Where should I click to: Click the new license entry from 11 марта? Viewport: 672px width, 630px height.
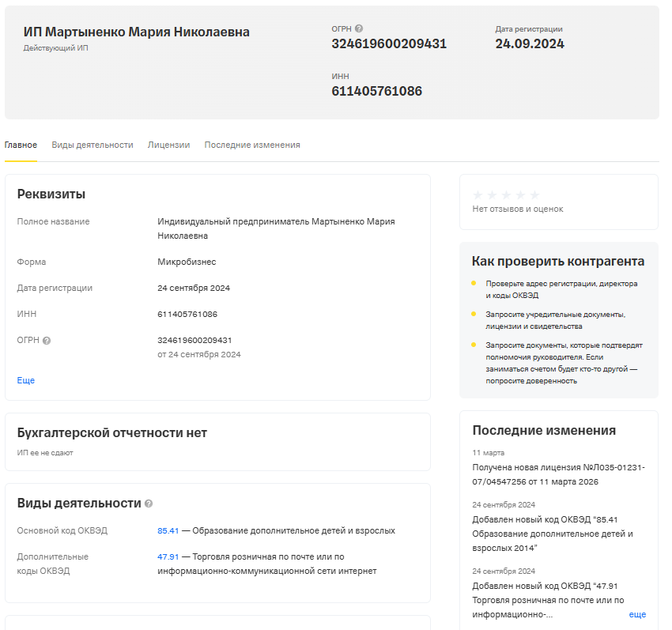[558, 474]
